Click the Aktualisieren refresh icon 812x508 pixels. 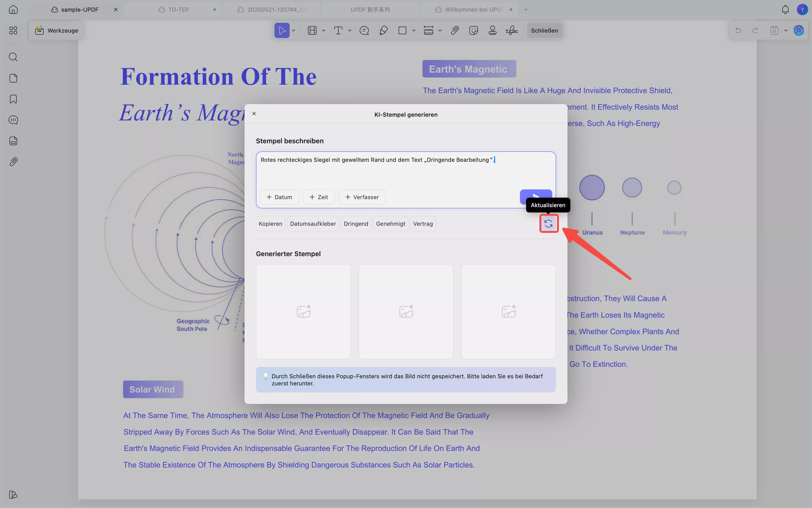tap(548, 223)
